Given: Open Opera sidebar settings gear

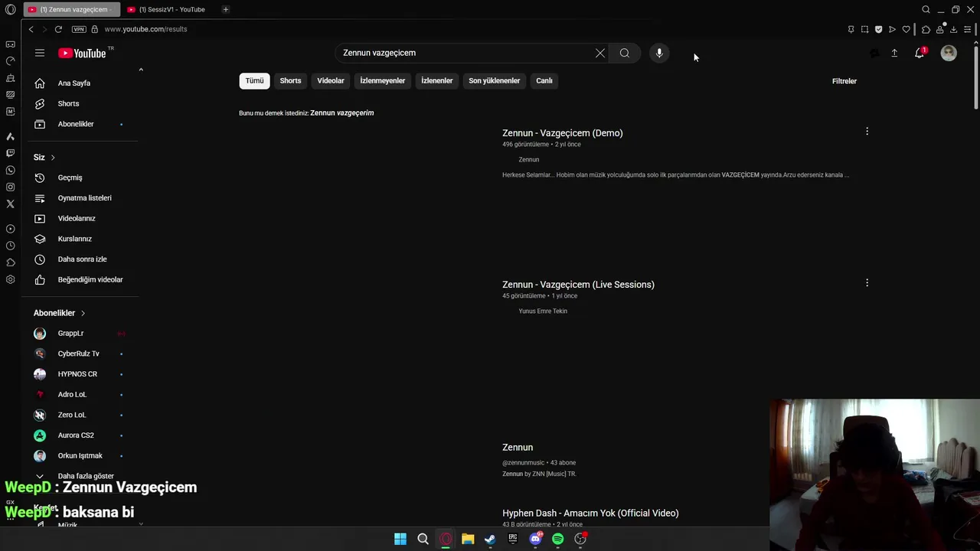Looking at the screenshot, I should (10, 279).
